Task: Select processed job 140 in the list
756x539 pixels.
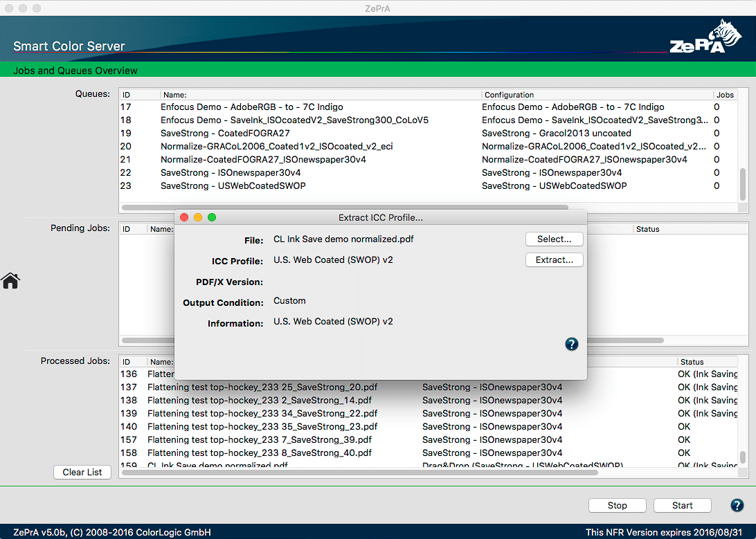Action: pos(277,426)
